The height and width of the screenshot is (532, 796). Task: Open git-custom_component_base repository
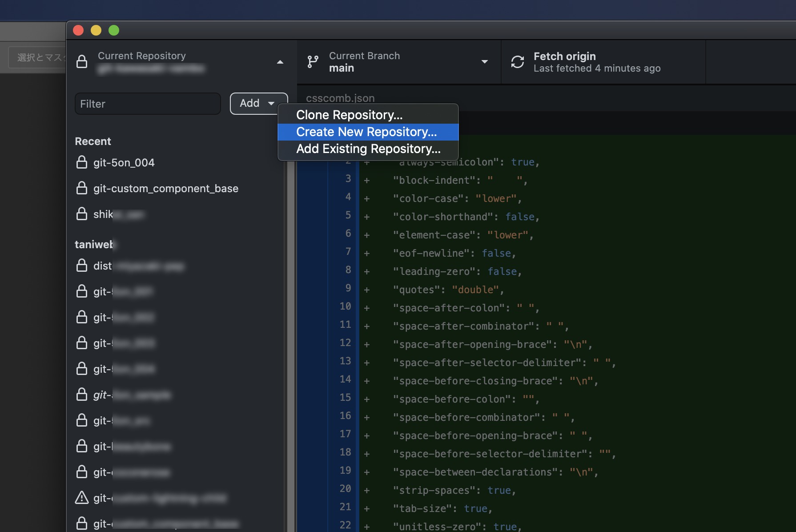165,189
